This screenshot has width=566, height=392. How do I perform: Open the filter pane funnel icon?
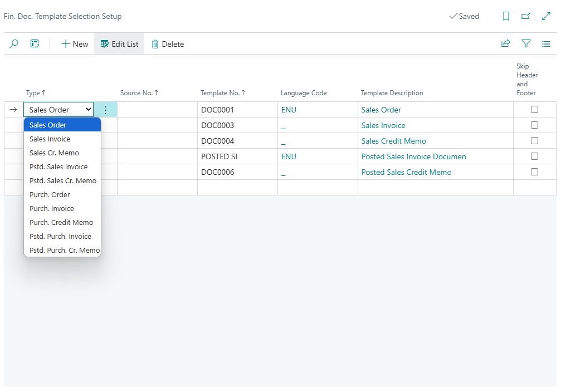(x=526, y=44)
